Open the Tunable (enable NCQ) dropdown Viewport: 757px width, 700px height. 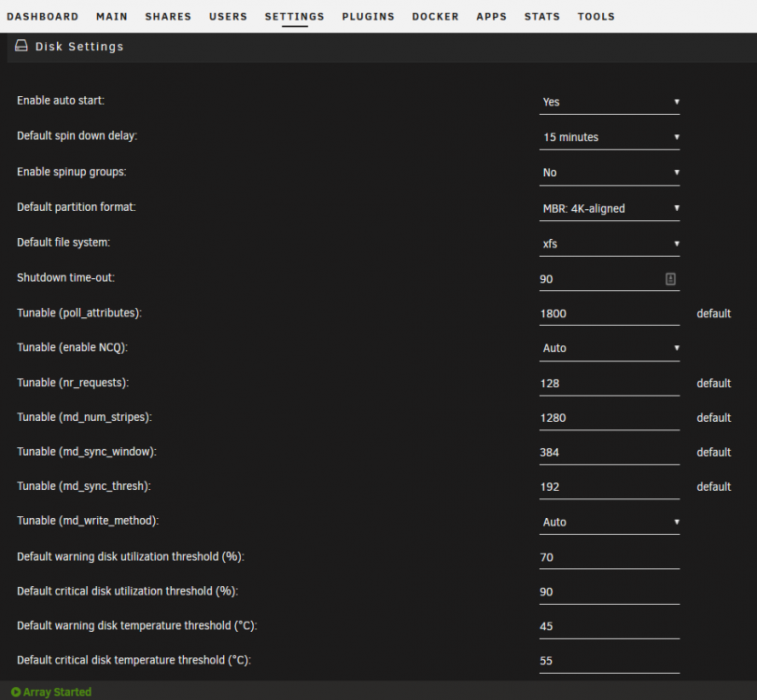point(610,348)
